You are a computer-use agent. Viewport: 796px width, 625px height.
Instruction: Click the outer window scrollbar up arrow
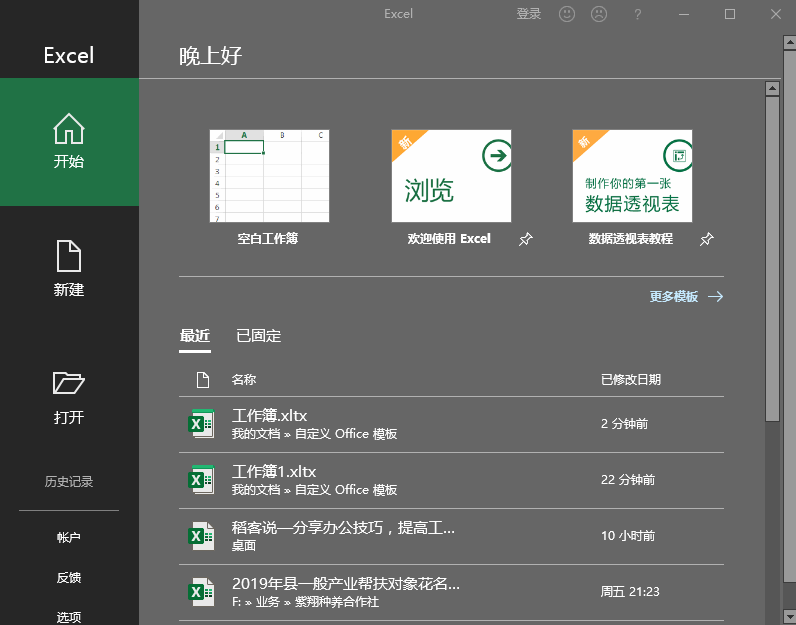tap(789, 43)
